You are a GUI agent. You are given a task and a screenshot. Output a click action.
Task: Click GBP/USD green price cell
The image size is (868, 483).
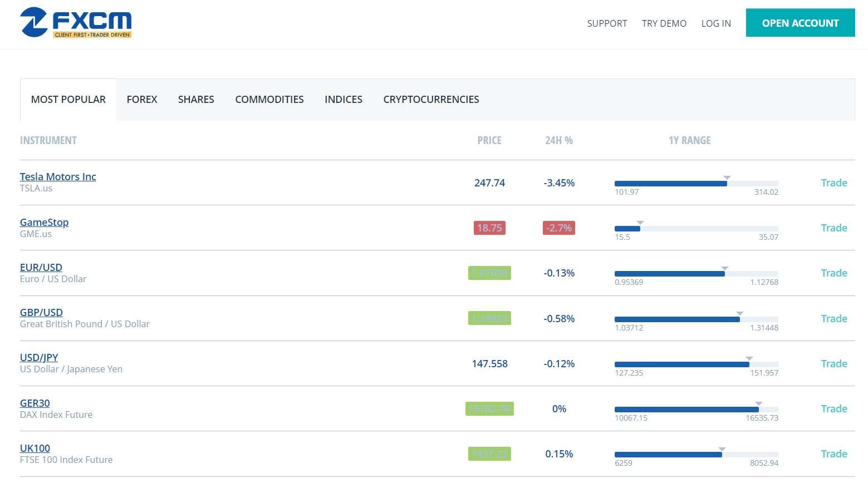[489, 318]
